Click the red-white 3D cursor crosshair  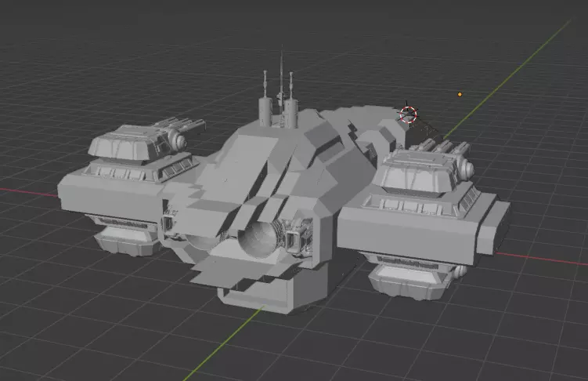(x=408, y=114)
